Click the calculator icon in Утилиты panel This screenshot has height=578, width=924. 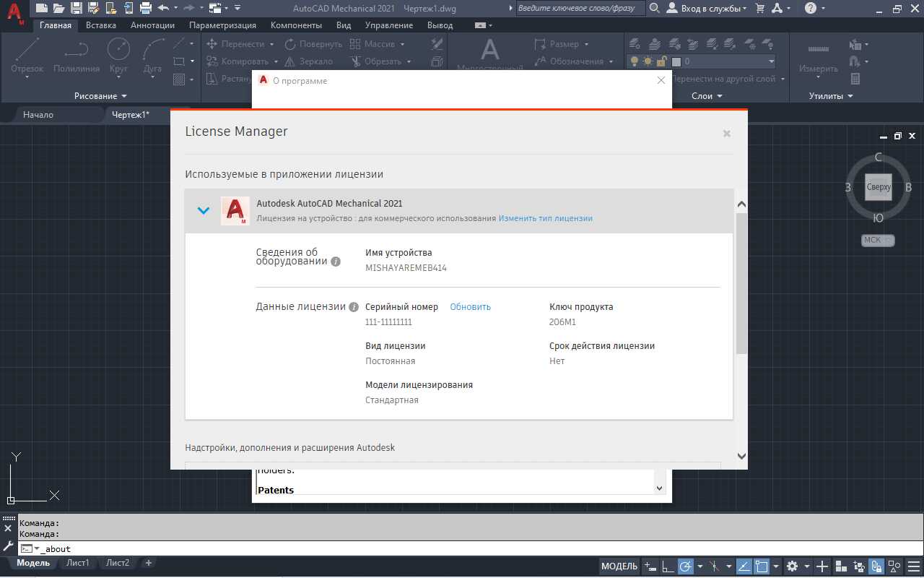[x=855, y=79]
